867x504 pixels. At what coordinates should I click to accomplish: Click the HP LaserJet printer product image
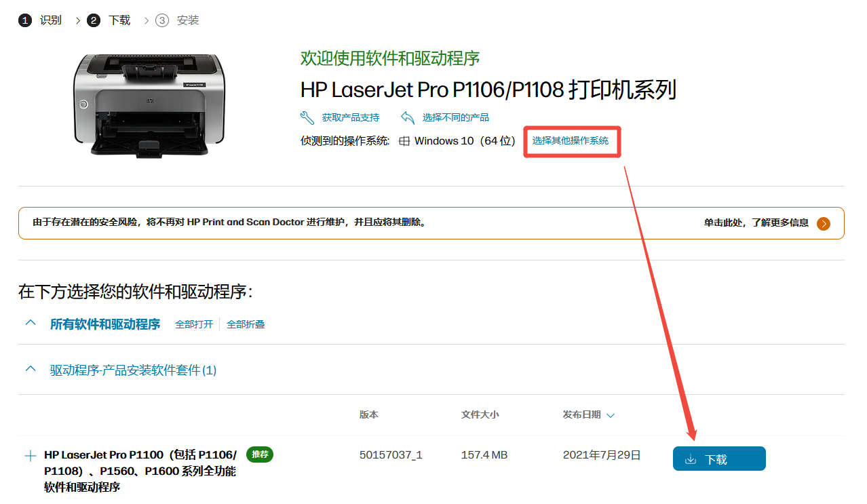[x=148, y=104]
